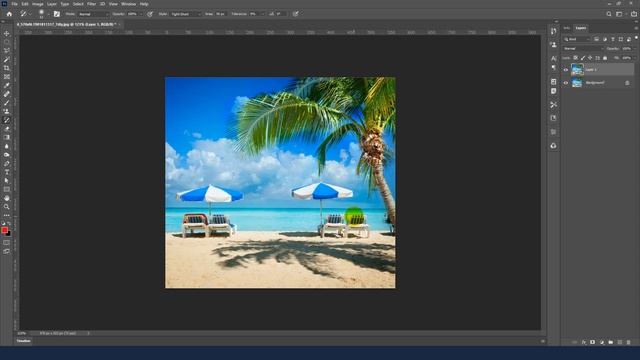Select the Blur tool
This screenshot has width=640, height=360.
click(7, 146)
